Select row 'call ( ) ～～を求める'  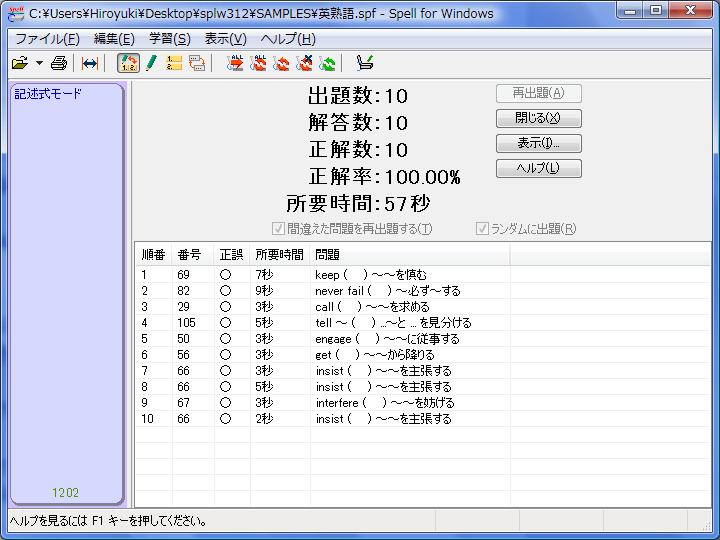point(422,307)
